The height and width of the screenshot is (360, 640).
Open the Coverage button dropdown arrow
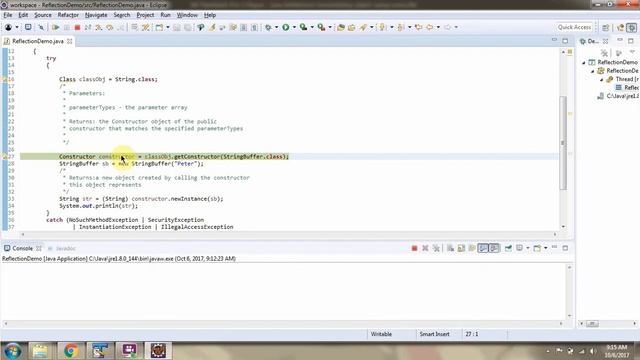312,27
